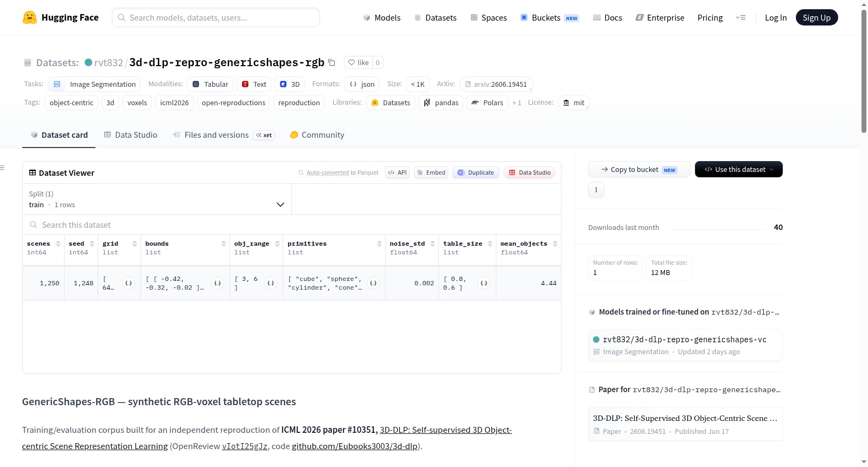Sort by the table_size column arrows

490,244
